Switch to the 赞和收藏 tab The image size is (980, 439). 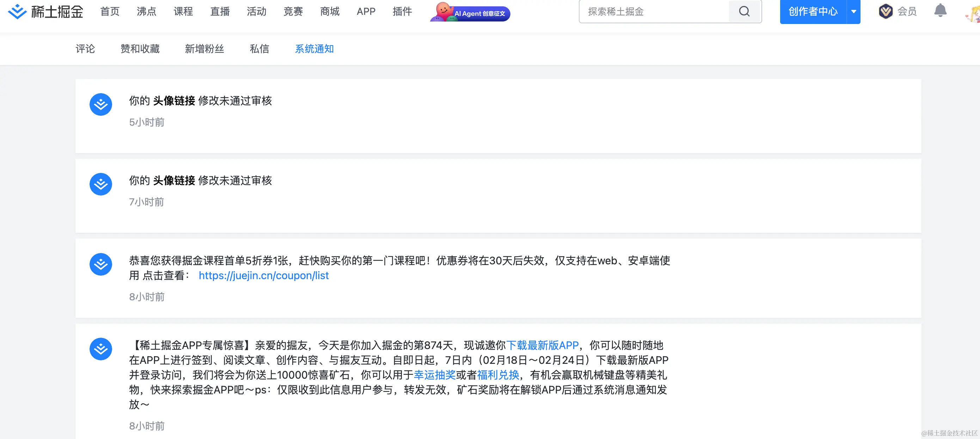click(140, 49)
